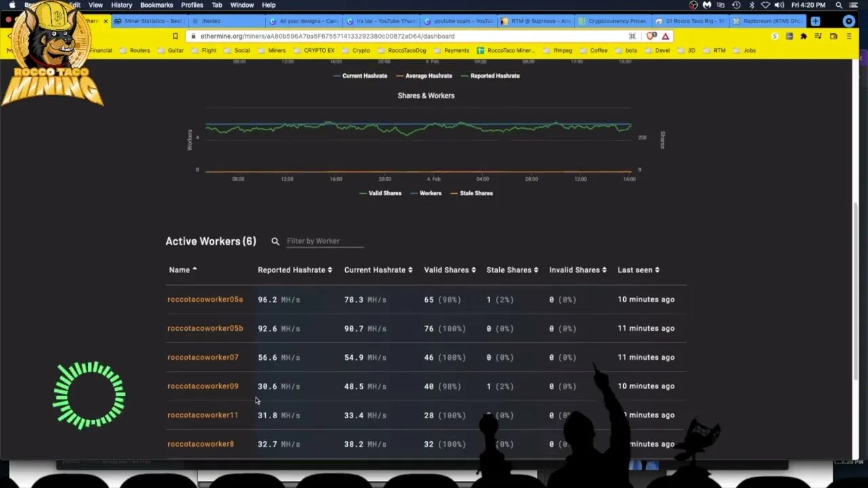The width and height of the screenshot is (868, 488).
Task: Toggle Reported Hashrate legend series
Action: (x=490, y=76)
